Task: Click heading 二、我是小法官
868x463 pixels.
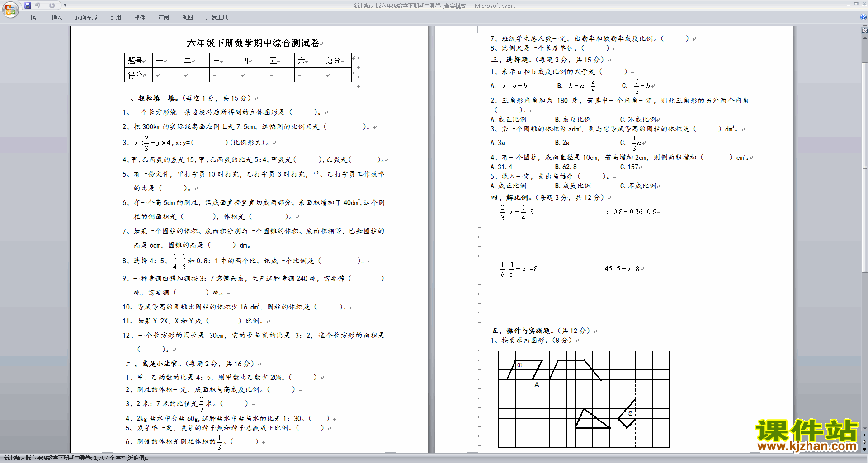Action: click(x=154, y=364)
